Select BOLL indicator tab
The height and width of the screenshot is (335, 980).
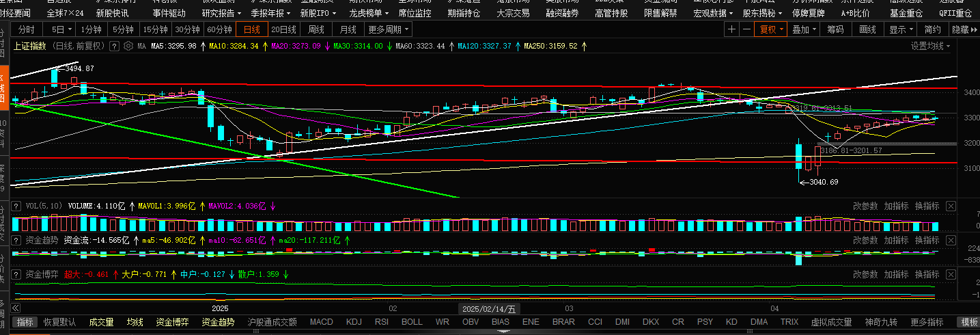point(412,322)
